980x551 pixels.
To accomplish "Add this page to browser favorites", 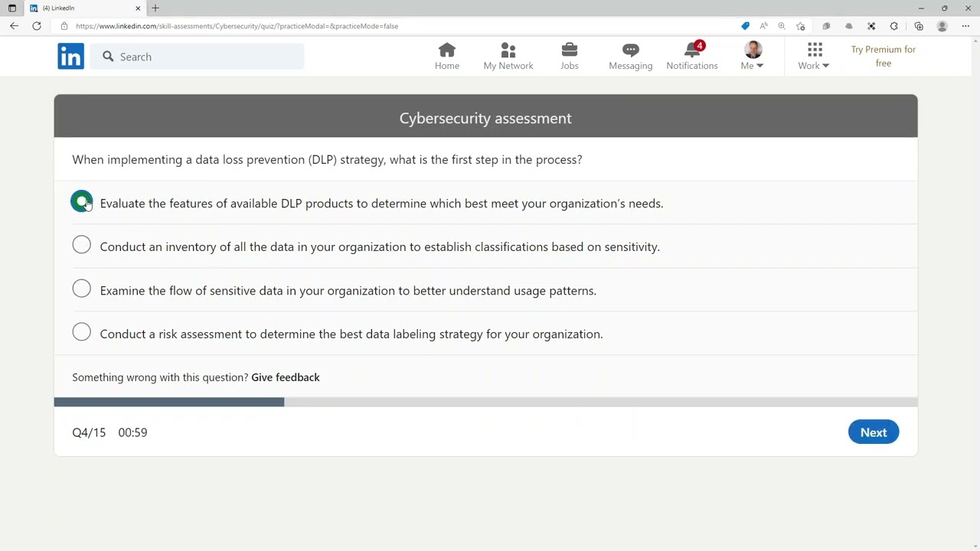I will click(x=801, y=26).
